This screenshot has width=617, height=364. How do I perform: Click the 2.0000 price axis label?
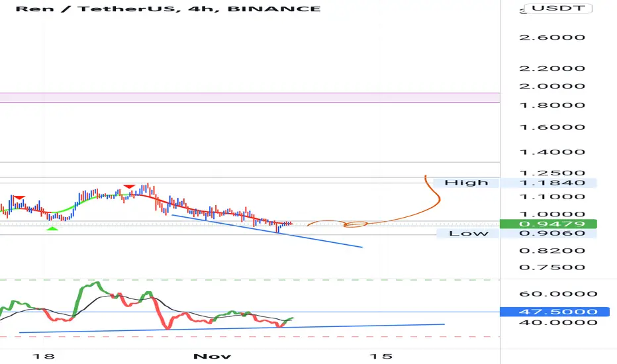pyautogui.click(x=552, y=86)
